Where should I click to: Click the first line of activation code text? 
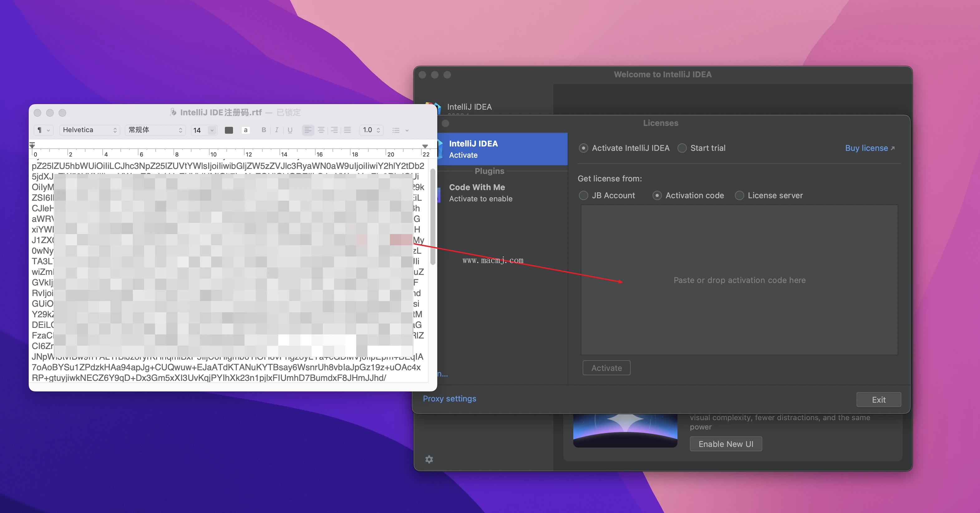(x=228, y=166)
